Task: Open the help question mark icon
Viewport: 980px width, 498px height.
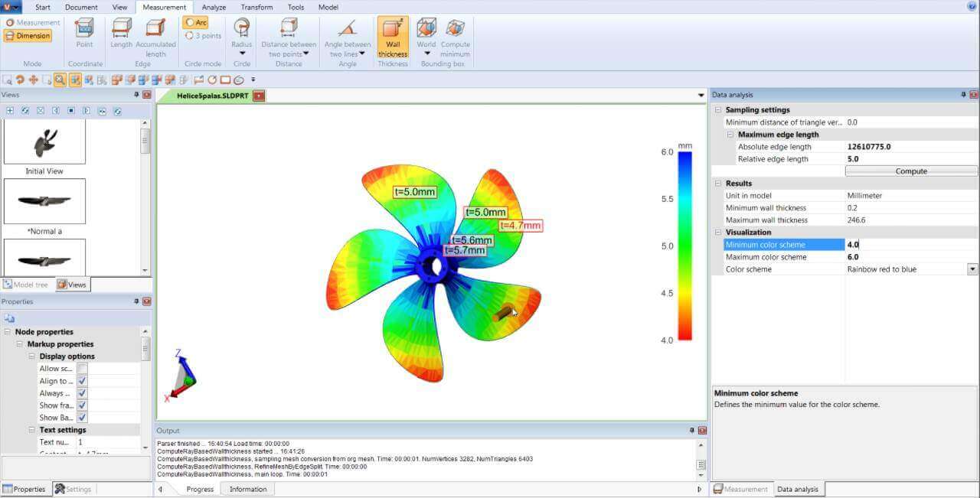Action: (971, 6)
